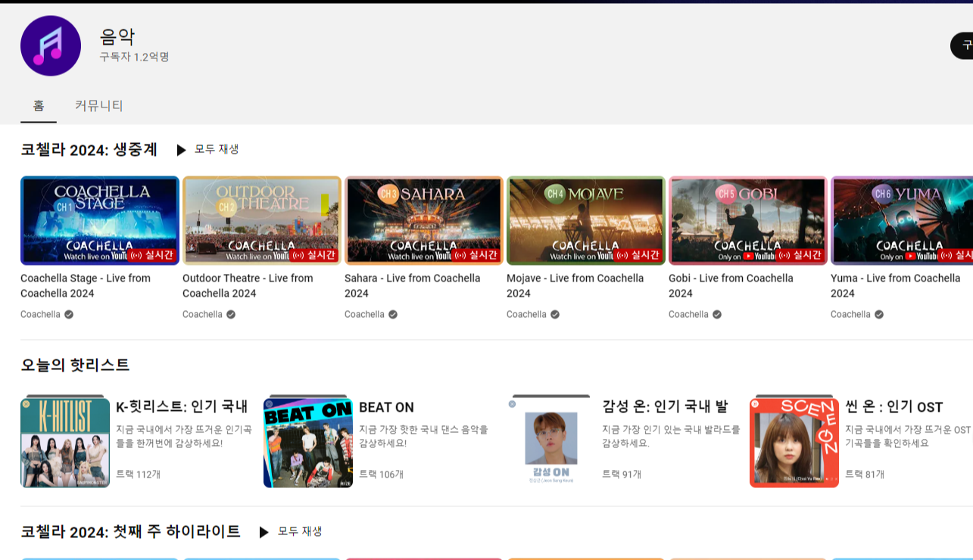Open Coachella channel under Outdoor Theatre video
This screenshot has height=560, width=973.
click(x=202, y=314)
